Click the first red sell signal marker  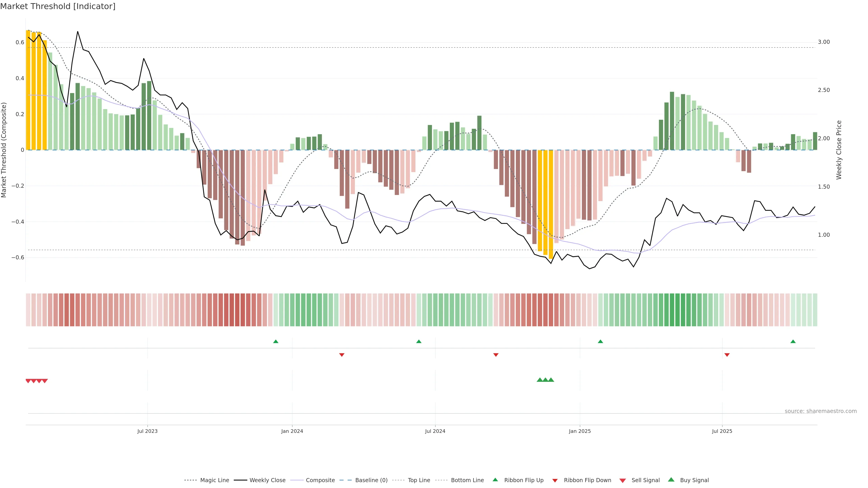(x=28, y=381)
